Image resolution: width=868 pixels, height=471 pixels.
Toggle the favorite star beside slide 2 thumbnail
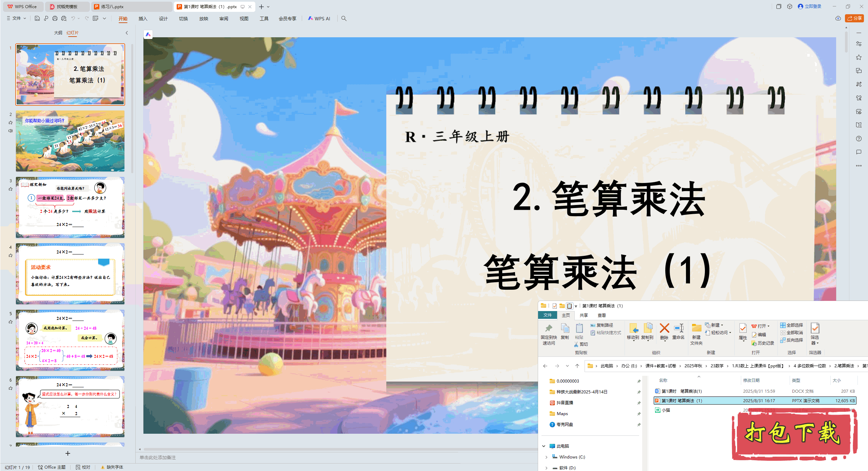[x=11, y=123]
